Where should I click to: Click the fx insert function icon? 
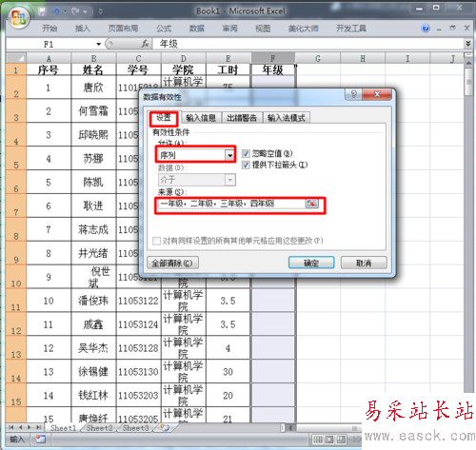[x=145, y=44]
